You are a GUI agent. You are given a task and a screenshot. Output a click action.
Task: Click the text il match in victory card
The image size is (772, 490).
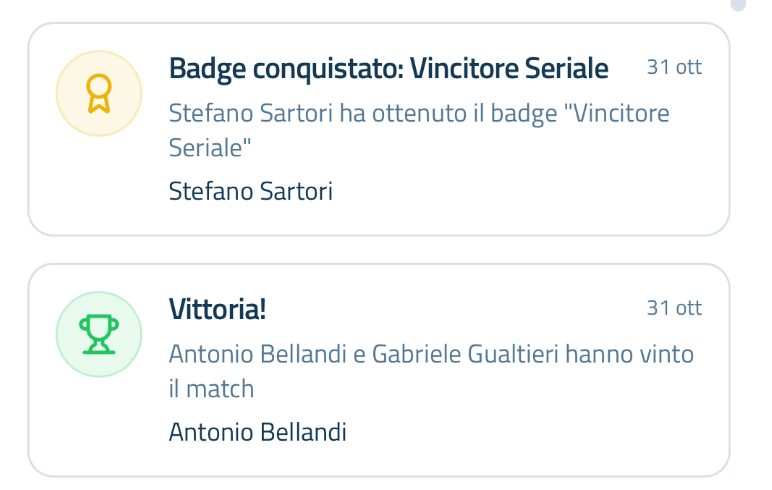(211, 388)
